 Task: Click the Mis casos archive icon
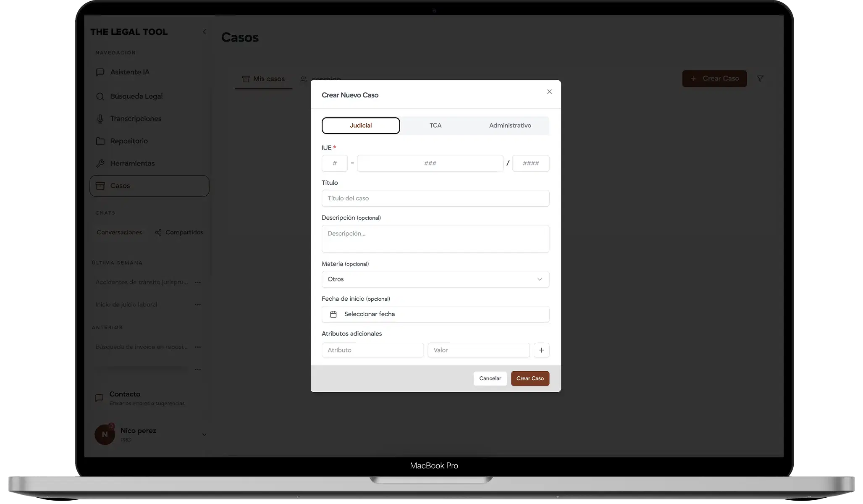tap(246, 79)
